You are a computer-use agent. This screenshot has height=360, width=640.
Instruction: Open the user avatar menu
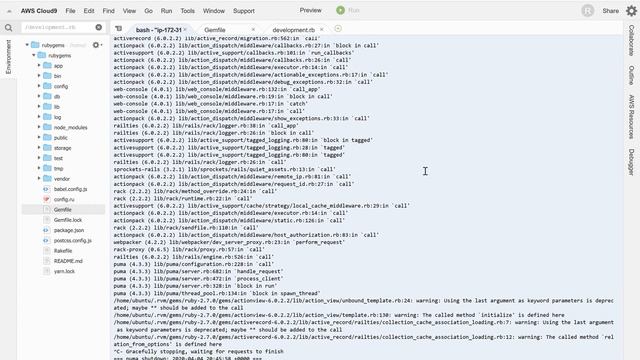click(x=587, y=11)
